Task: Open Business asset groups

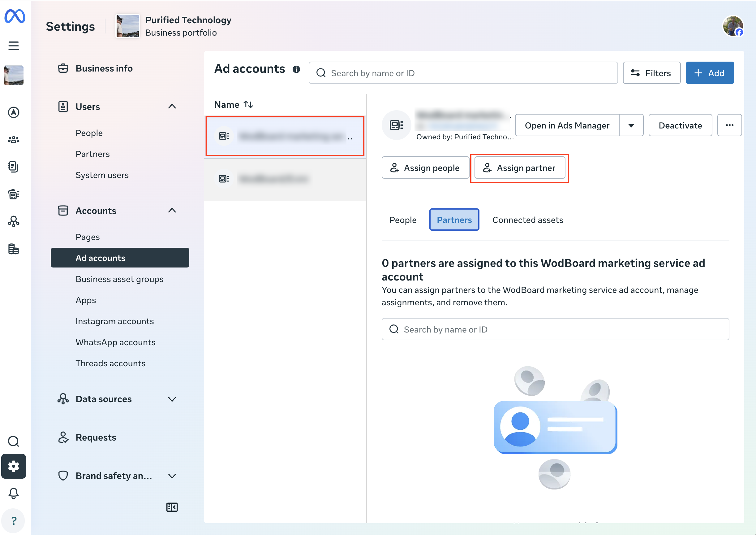Action: (119, 279)
